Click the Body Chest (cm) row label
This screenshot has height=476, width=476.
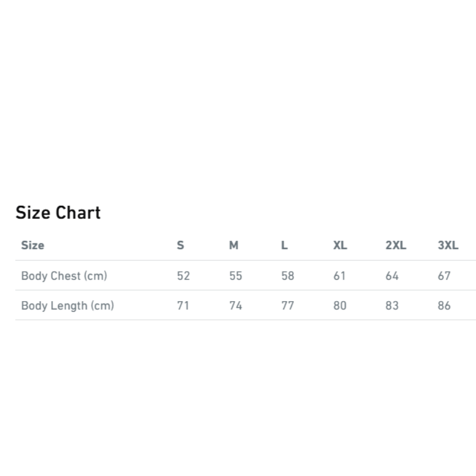click(x=64, y=276)
